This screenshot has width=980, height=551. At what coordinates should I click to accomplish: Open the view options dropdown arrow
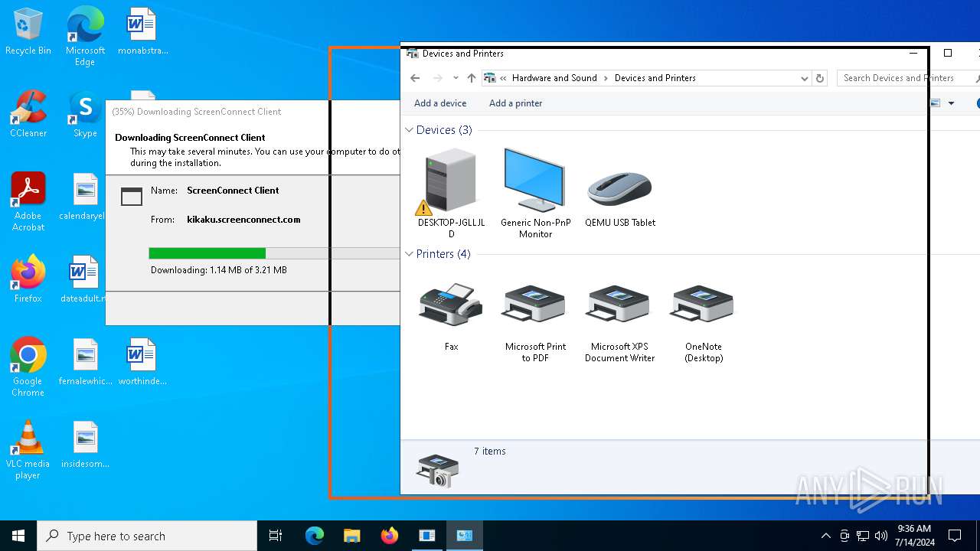point(952,103)
